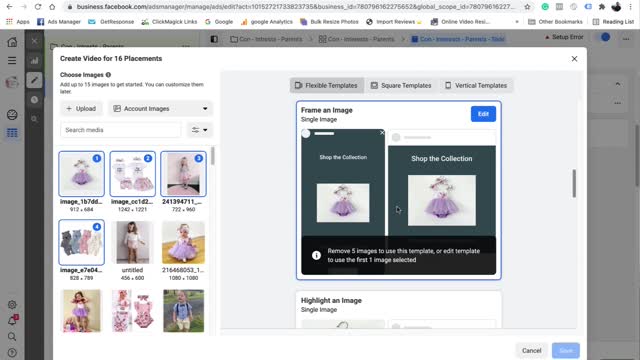Toggle the side panel layout icon

[214, 39]
